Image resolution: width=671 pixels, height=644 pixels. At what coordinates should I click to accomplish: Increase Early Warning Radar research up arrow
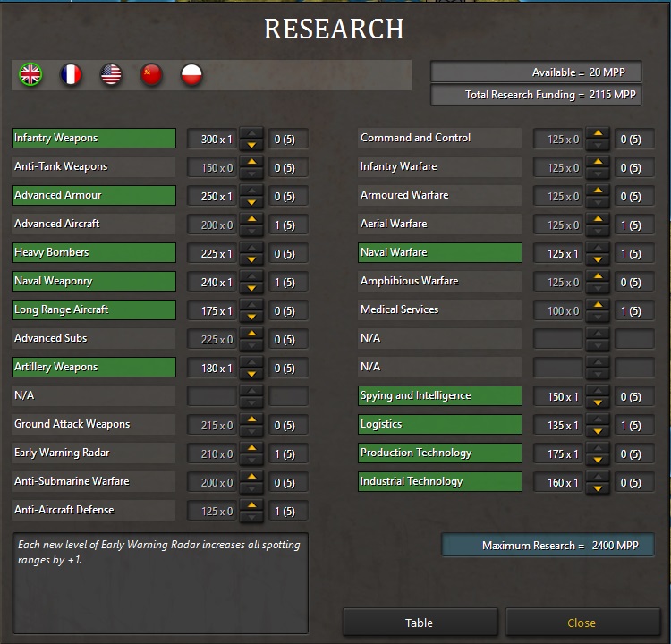tap(251, 447)
